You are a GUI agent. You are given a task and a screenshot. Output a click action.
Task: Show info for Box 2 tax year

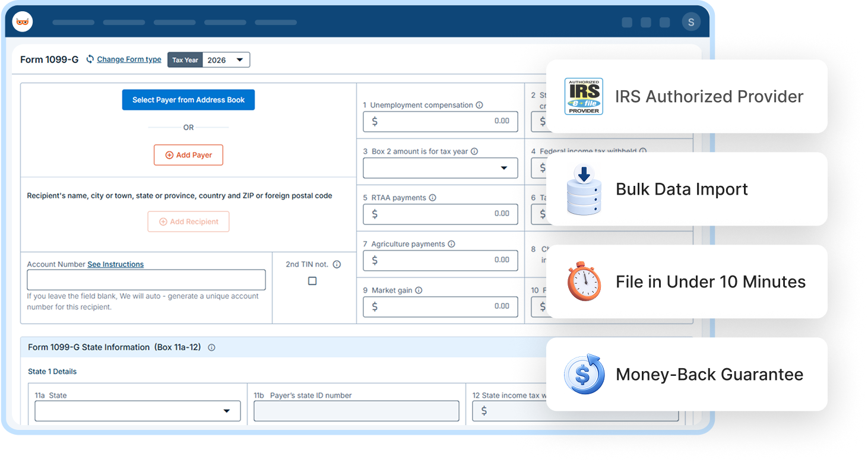tap(474, 151)
